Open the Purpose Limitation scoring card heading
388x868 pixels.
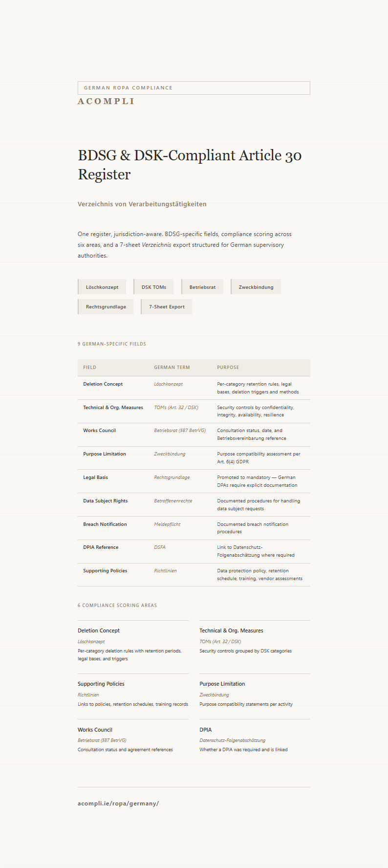(222, 684)
